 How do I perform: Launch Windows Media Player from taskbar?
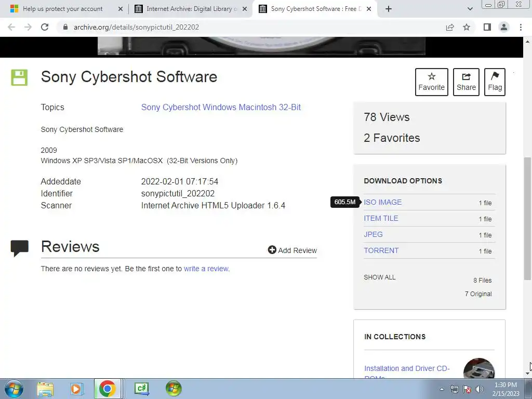click(76, 389)
